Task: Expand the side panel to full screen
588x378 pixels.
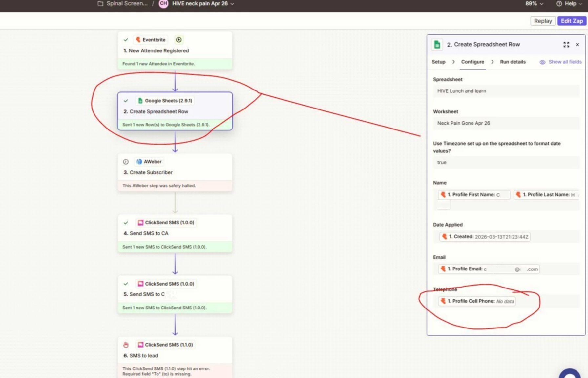Action: [x=566, y=45]
